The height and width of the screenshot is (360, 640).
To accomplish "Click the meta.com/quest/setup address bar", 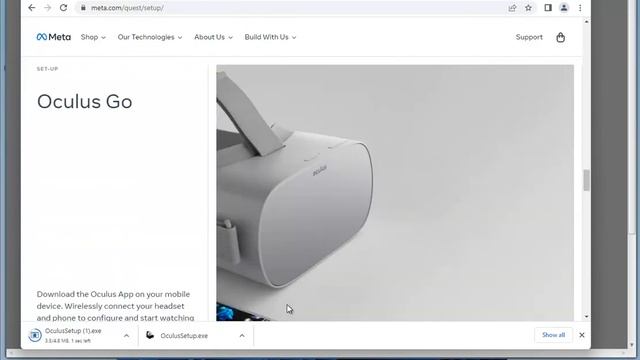I will [292, 8].
